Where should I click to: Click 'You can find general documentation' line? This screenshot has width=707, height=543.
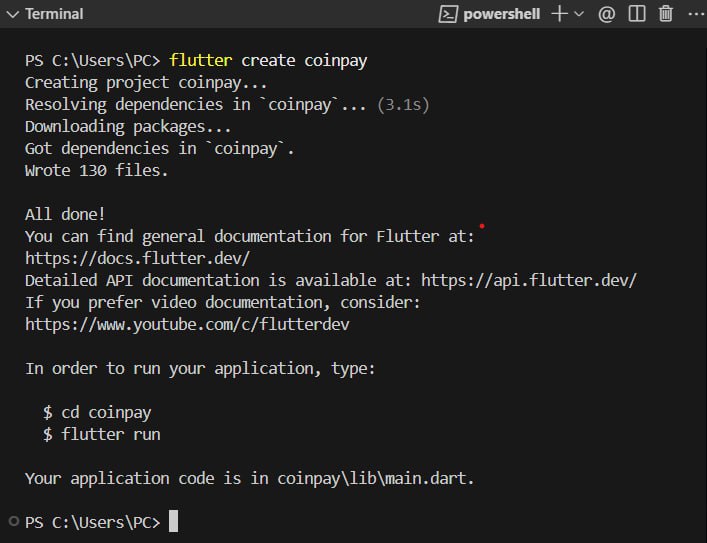point(250,236)
